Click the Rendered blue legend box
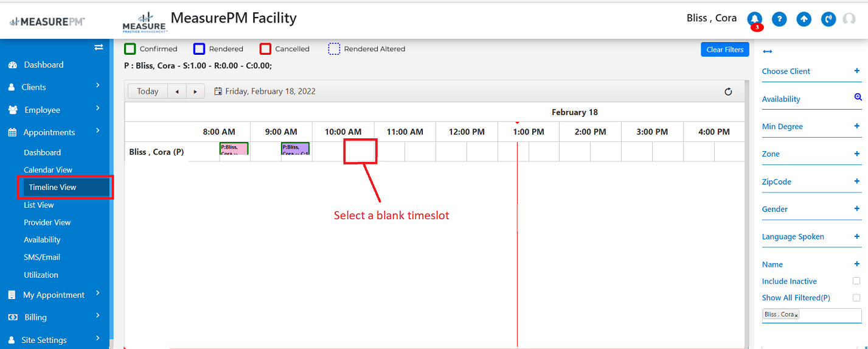This screenshot has height=349, width=868. pos(200,49)
